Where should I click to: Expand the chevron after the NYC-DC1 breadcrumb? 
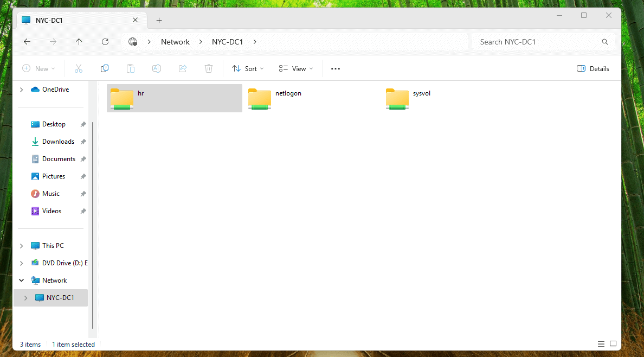(x=255, y=42)
